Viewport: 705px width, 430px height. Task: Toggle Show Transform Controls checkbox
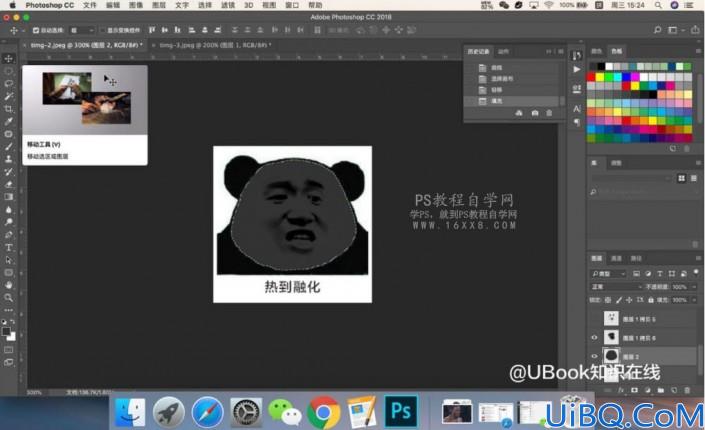[x=103, y=30]
